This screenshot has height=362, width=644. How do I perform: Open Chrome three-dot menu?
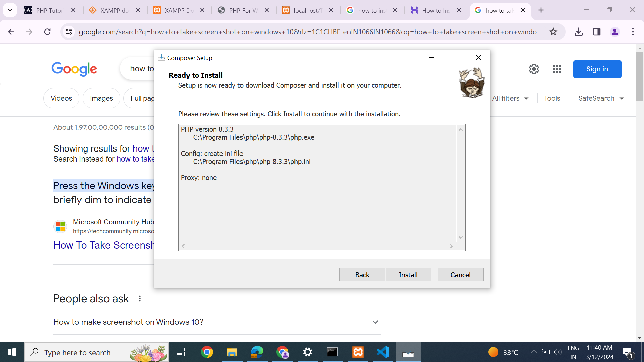click(633, 32)
